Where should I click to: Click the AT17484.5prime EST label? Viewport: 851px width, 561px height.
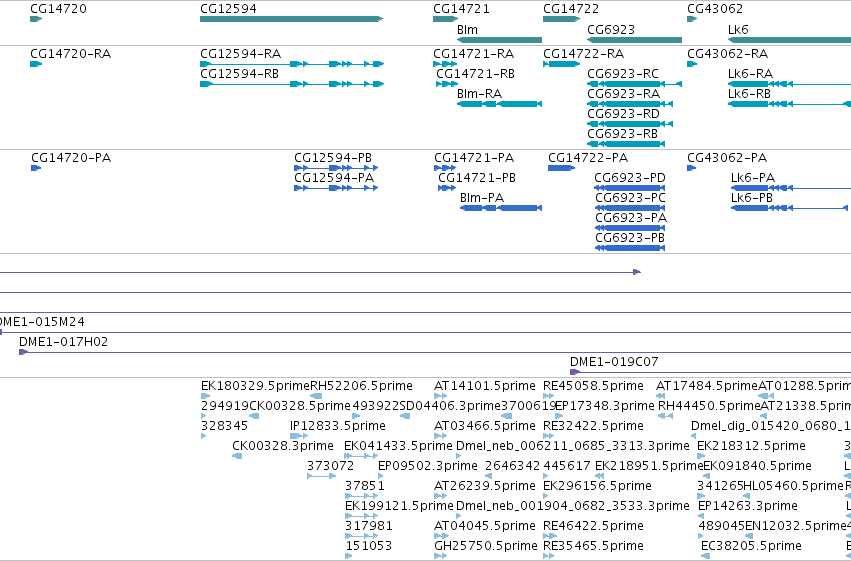(x=707, y=386)
